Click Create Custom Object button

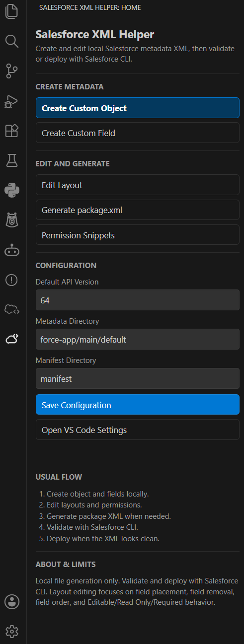pyautogui.click(x=138, y=108)
